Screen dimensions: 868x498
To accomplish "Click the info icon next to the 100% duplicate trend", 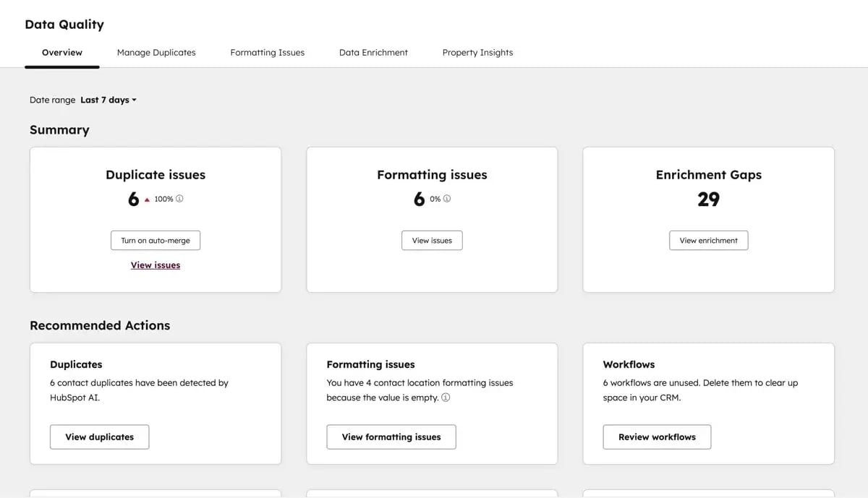I will [179, 198].
